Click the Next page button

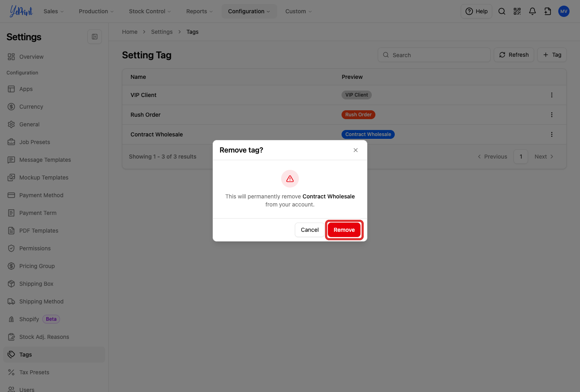click(544, 157)
